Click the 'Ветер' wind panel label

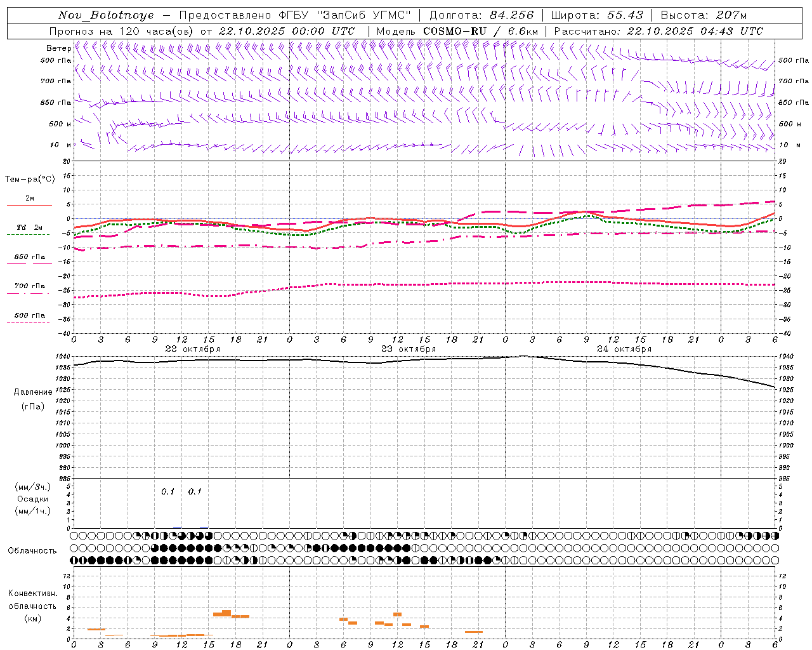click(x=58, y=48)
